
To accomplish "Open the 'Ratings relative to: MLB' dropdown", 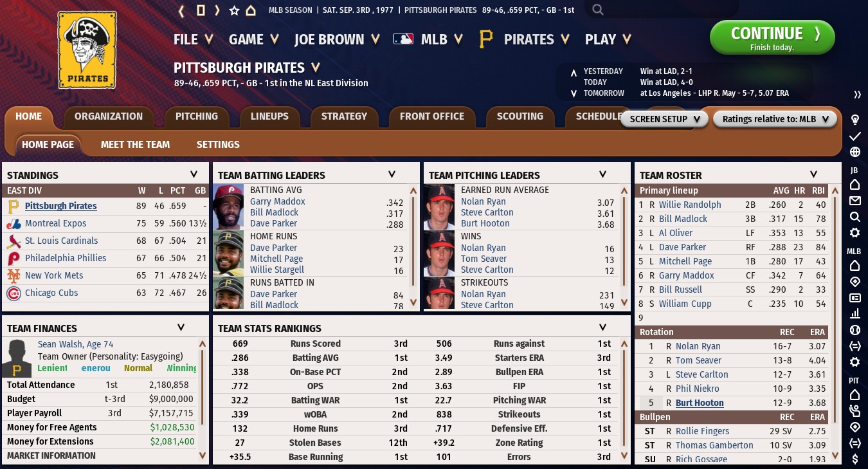I will 775,119.
